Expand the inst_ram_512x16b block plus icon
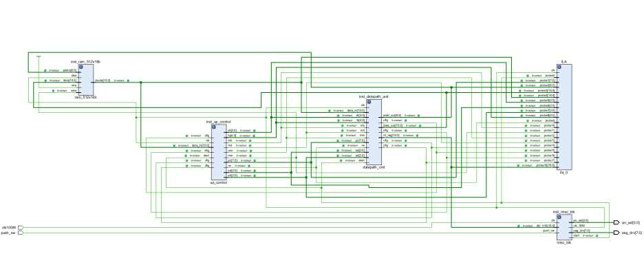The width and height of the screenshot is (644, 256). 81,67
